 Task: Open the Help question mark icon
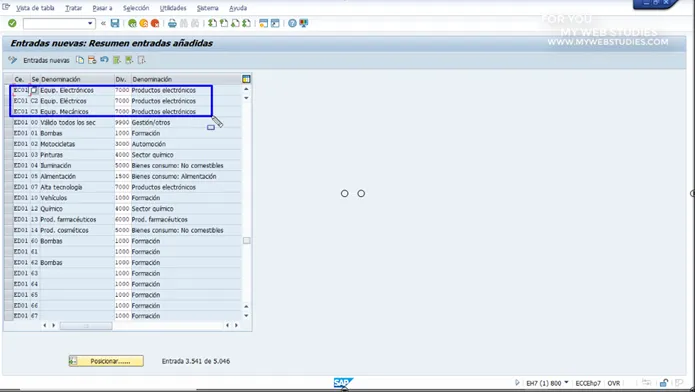click(292, 24)
